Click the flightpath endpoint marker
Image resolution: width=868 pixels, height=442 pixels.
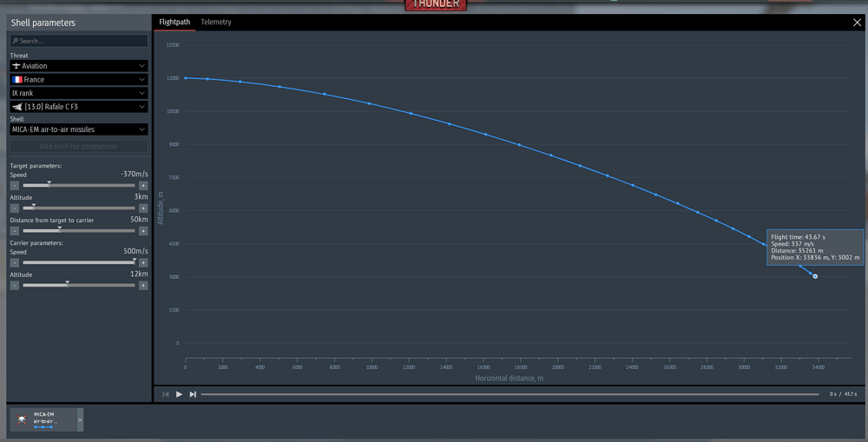(815, 276)
